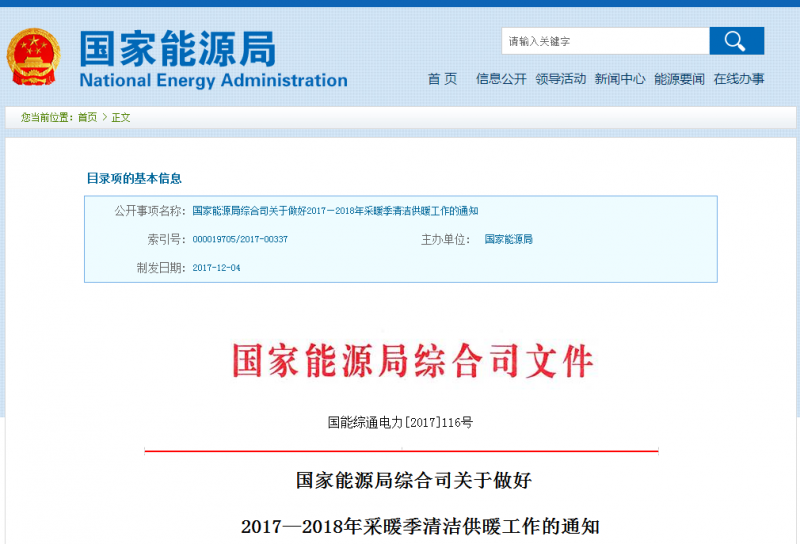Open the 能源要闻 navigation item
The image size is (800, 544).
[x=679, y=79]
